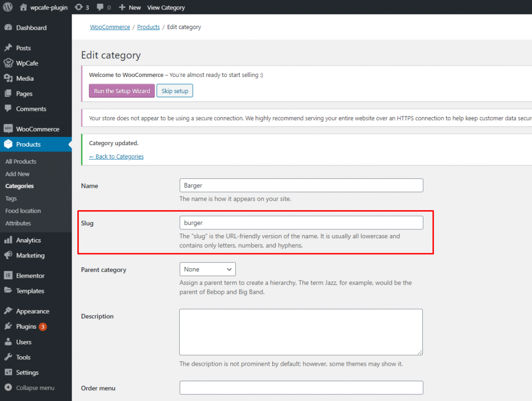Click wpcafe-plugin site name

tap(49, 7)
